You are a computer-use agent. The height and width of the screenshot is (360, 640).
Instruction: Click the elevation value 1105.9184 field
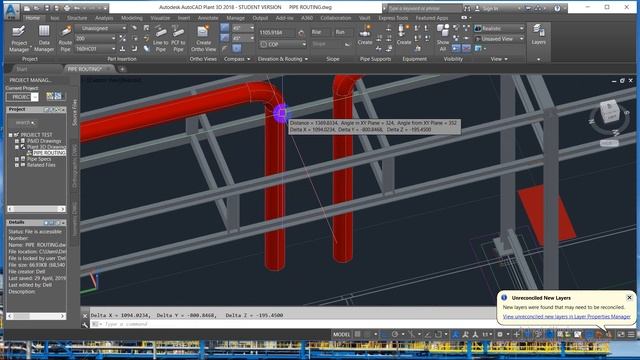277,33
